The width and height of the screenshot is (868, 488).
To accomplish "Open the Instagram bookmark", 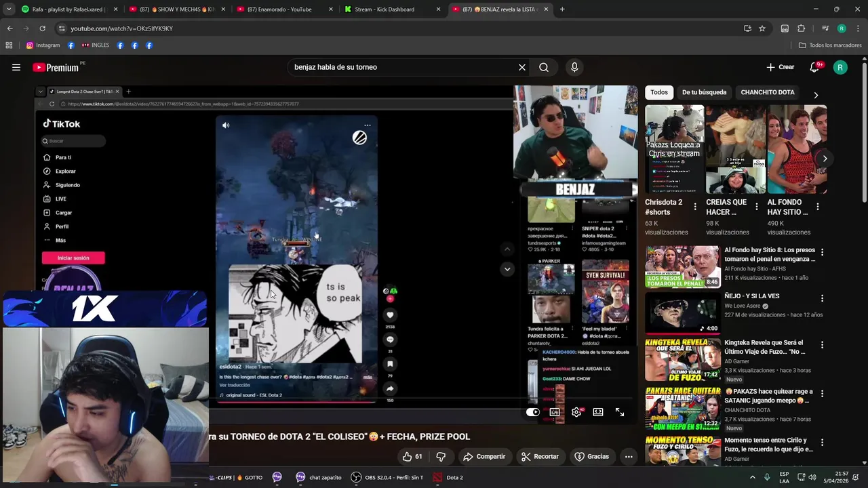I will [43, 45].
